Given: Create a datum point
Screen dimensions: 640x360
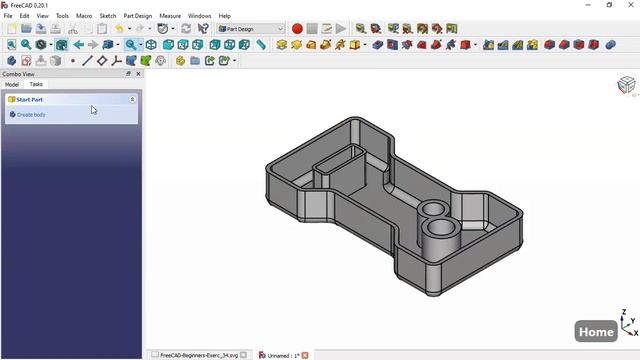Looking at the screenshot, I should 73,61.
